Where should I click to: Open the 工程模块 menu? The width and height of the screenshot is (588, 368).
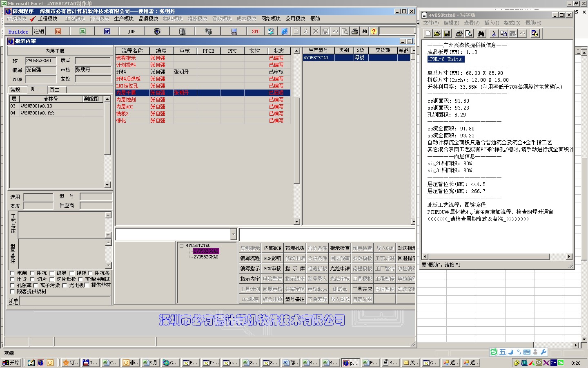click(47, 19)
